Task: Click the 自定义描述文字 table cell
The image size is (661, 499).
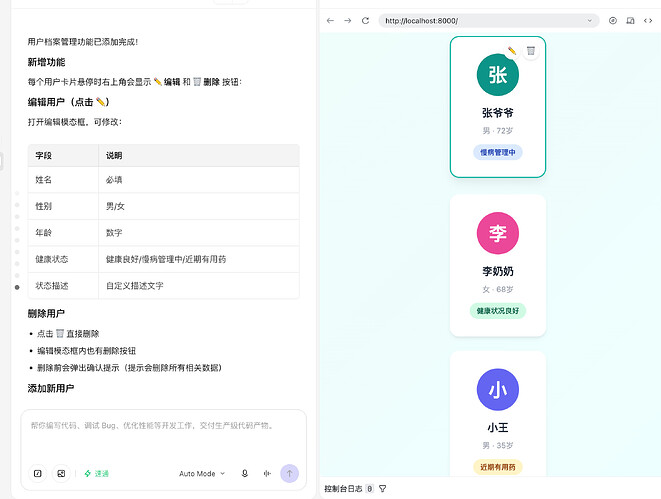Action: (199, 286)
